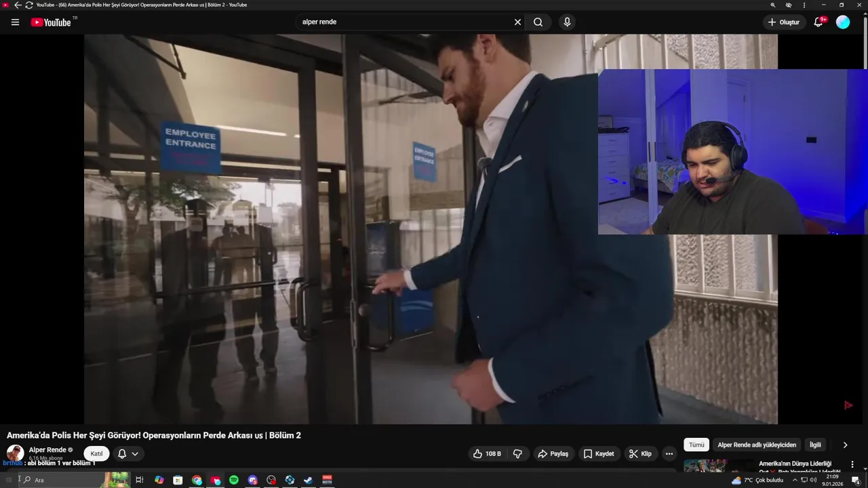The image size is (868, 488).
Task: Open Spotify from taskbar
Action: (234, 480)
